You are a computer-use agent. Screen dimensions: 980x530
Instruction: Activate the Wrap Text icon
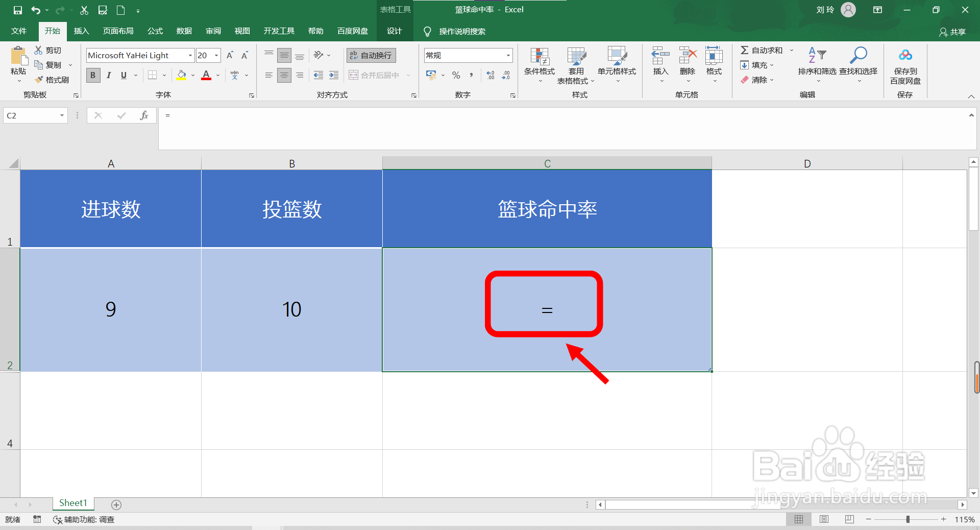pyautogui.click(x=371, y=55)
